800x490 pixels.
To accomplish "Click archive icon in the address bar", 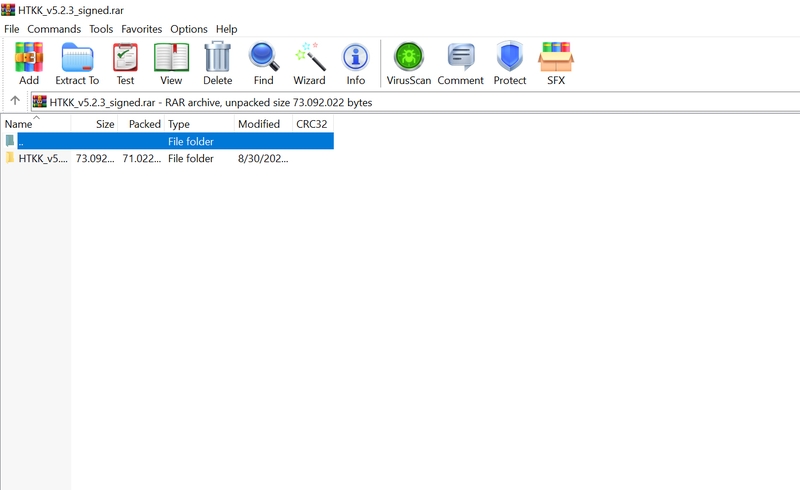I will tap(40, 102).
